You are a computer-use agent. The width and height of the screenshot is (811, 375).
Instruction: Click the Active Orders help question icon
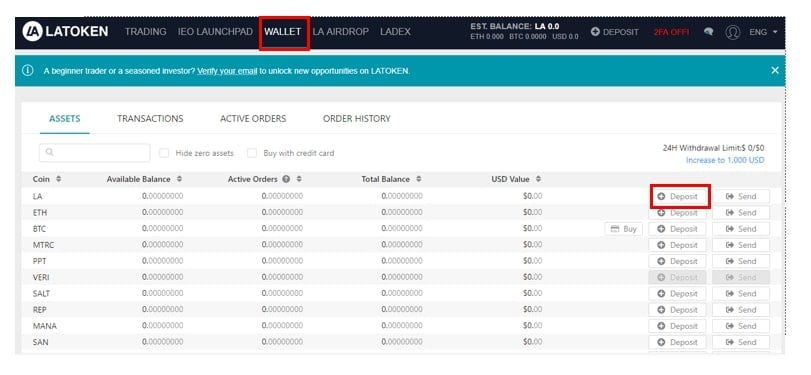(287, 179)
